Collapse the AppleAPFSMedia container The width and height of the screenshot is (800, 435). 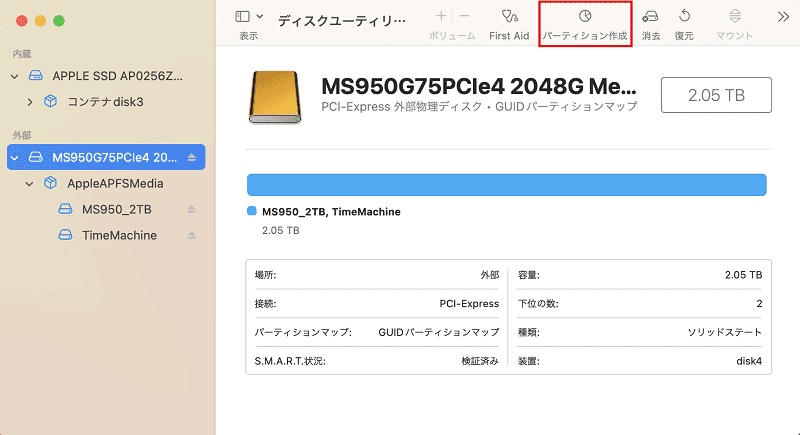[x=29, y=184]
